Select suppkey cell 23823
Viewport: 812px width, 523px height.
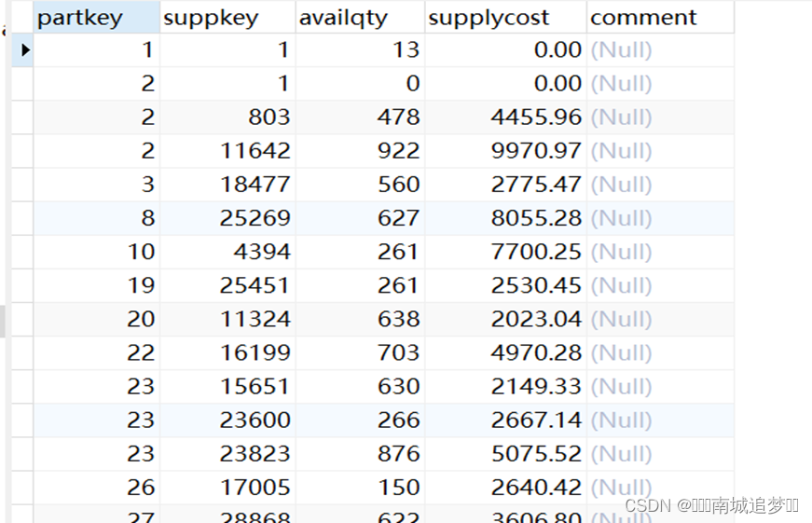click(x=227, y=454)
